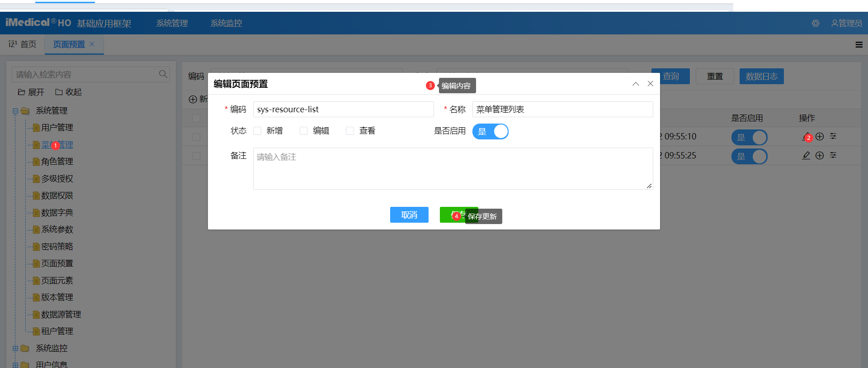Select 页面预置 in the tree
Screen dimensions: 868x368
[57, 263]
